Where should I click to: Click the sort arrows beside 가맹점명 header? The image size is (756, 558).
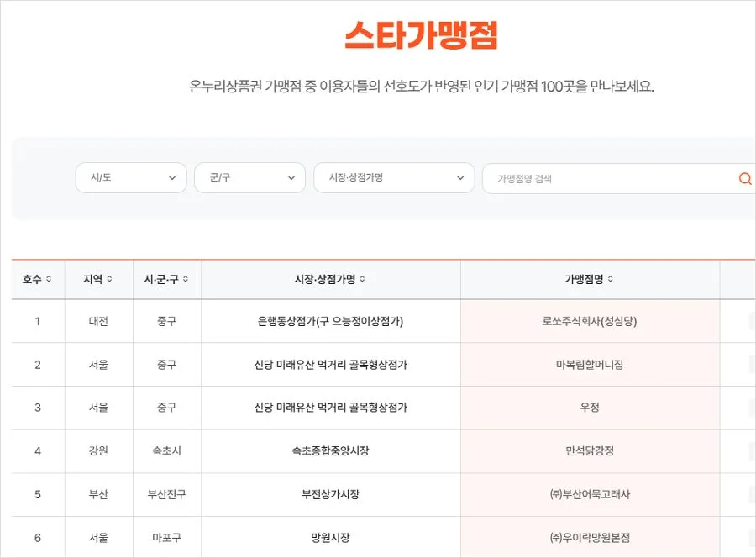point(612,279)
